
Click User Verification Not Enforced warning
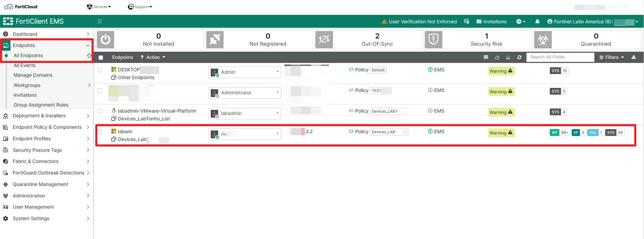419,22
